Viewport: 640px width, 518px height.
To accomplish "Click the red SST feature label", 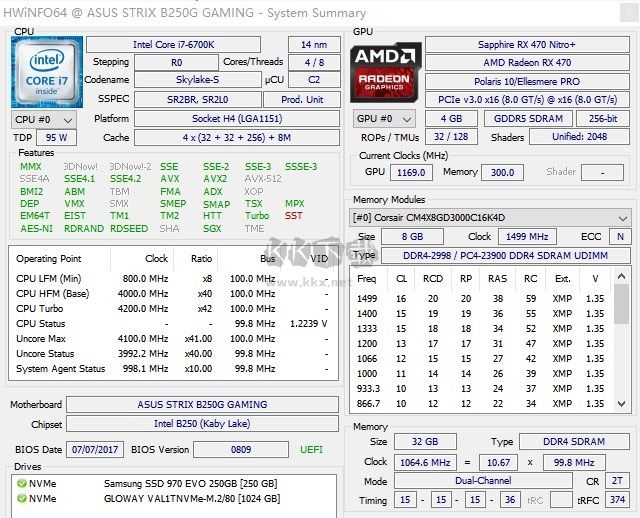I will tap(294, 216).
